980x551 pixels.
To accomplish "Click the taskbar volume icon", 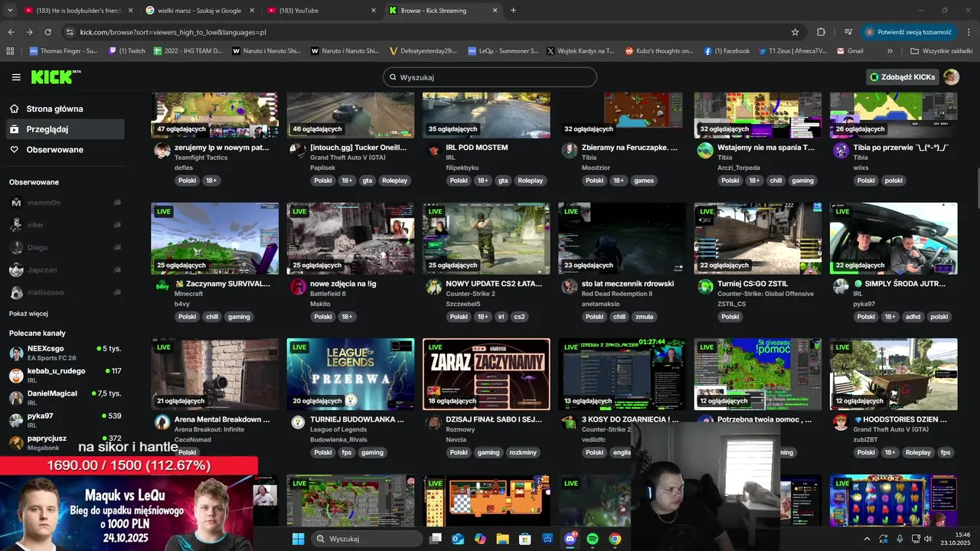I will click(x=927, y=539).
